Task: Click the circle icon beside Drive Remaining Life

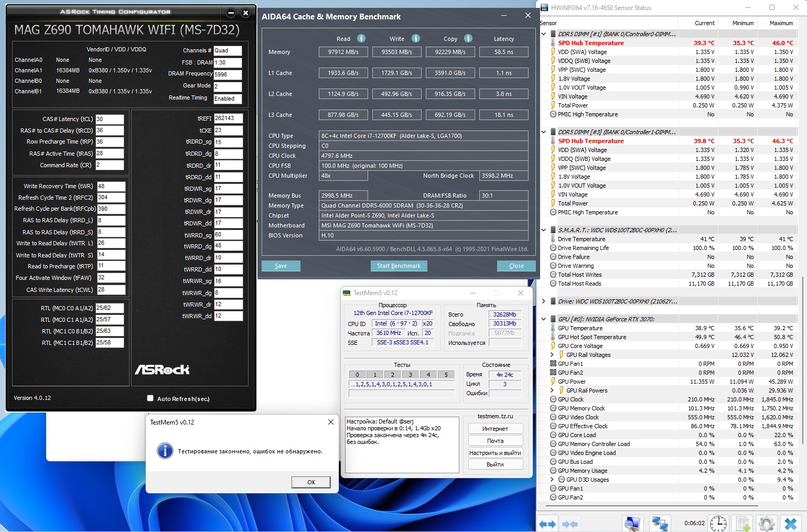Action: click(553, 248)
